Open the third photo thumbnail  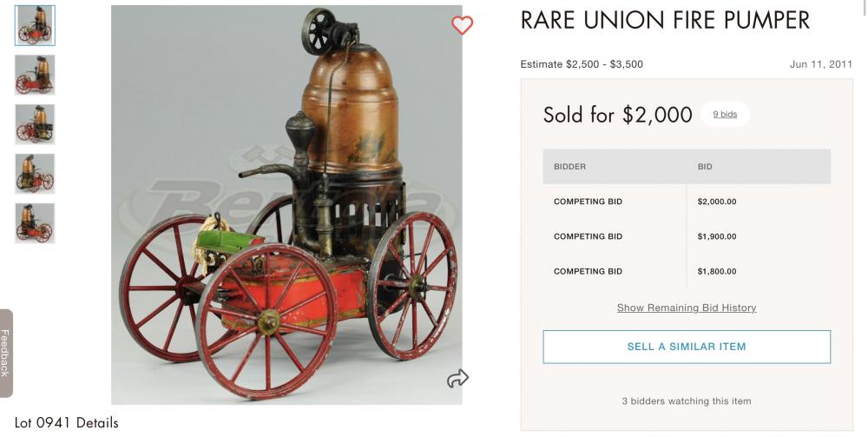(x=35, y=124)
